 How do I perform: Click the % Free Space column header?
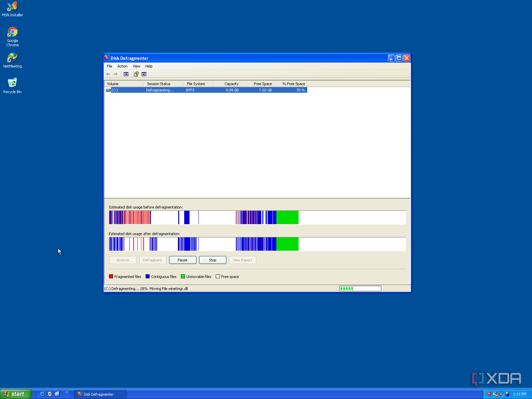[290, 84]
